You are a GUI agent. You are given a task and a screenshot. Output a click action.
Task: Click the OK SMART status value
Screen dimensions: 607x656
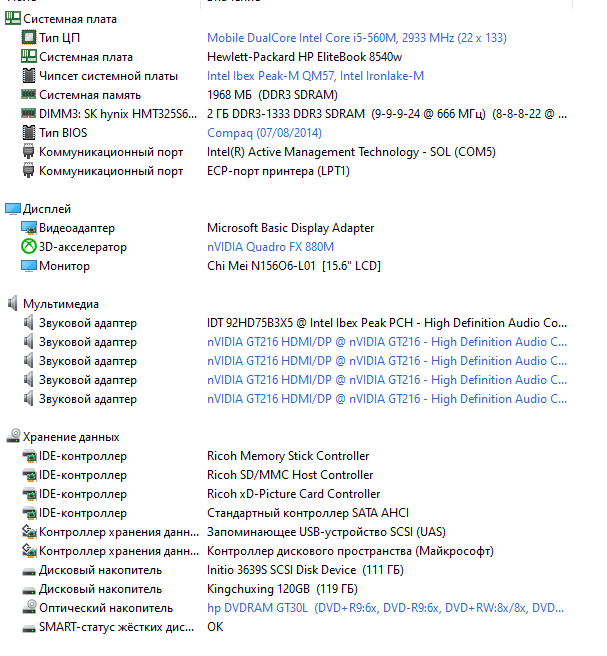click(215, 627)
